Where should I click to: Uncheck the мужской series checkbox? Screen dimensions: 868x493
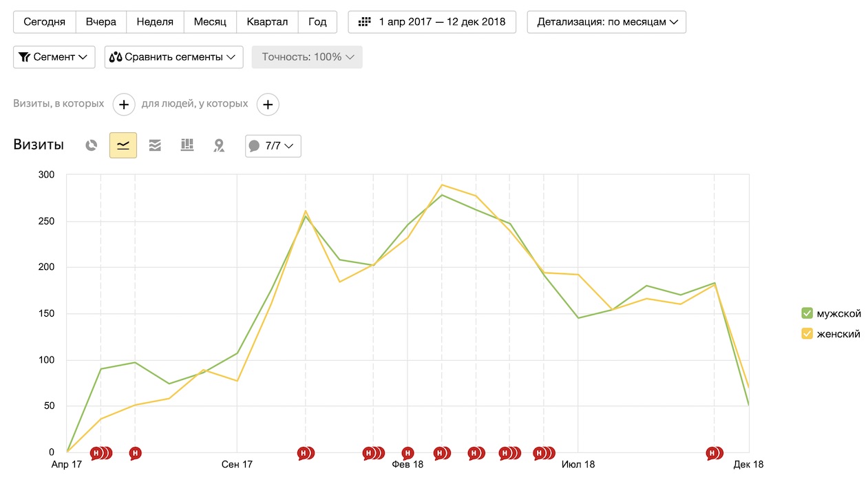[807, 313]
